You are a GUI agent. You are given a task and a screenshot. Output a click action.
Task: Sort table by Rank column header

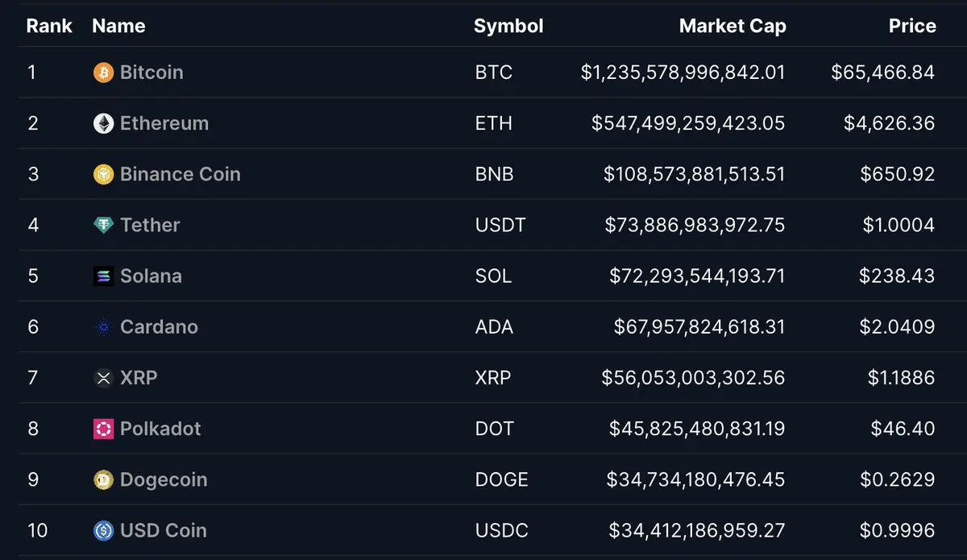click(x=49, y=26)
